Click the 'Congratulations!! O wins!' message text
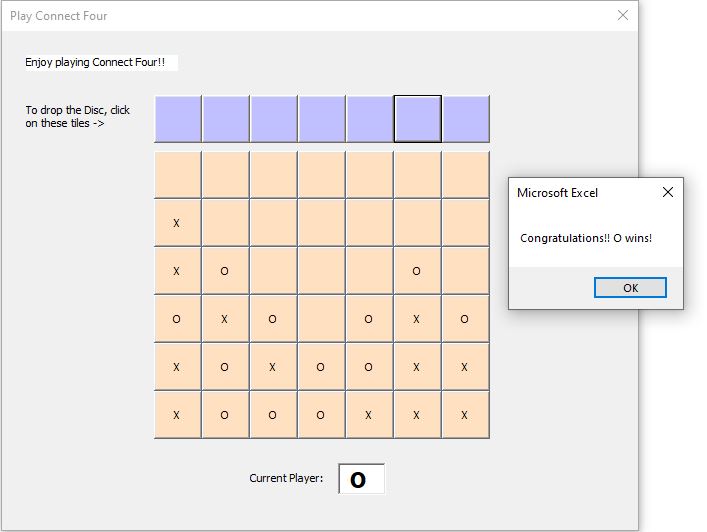Viewport: 707px width, 532px height. (x=586, y=238)
